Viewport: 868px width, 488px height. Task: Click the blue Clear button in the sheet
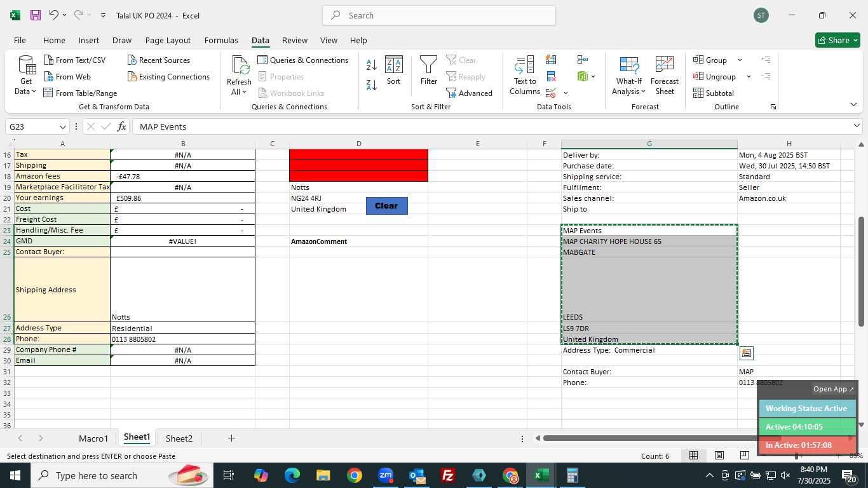pyautogui.click(x=386, y=206)
